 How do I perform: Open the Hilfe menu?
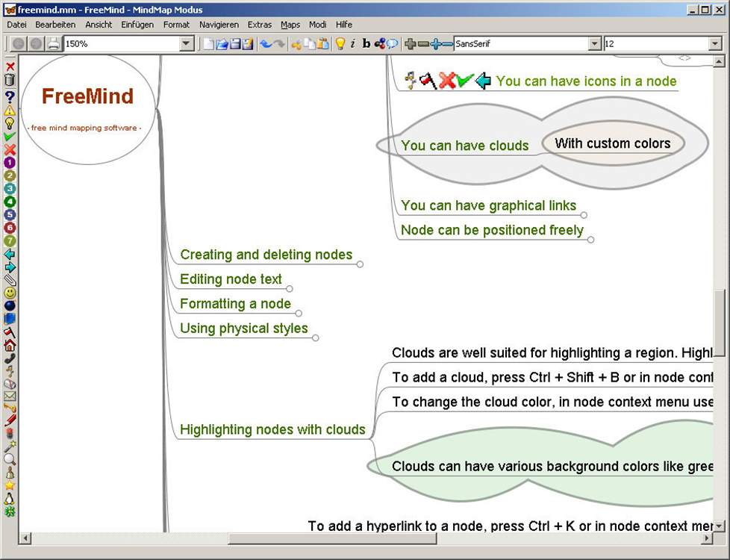(x=344, y=25)
